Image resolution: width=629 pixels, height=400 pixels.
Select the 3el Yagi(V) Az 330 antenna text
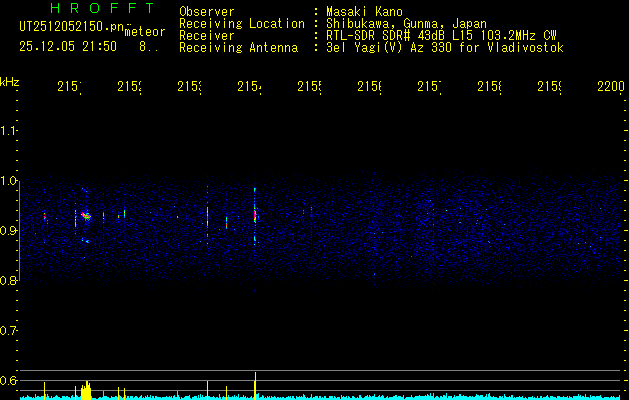445,48
